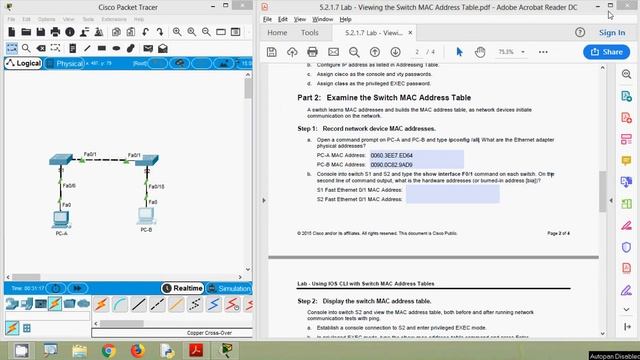Choose the Copper Cross-Over dashed cable
640x360 pixels.
coord(158,304)
